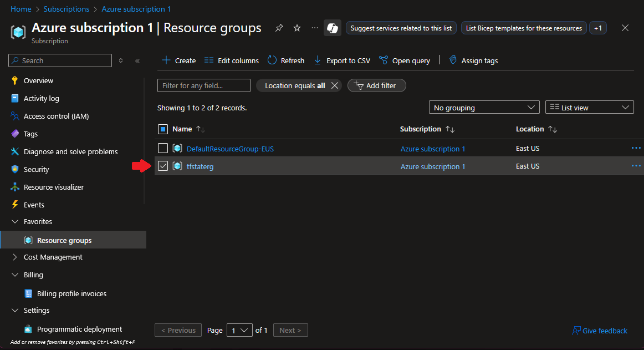The image size is (644, 350).
Task: Click Suggest services related to this list
Action: pyautogui.click(x=401, y=28)
